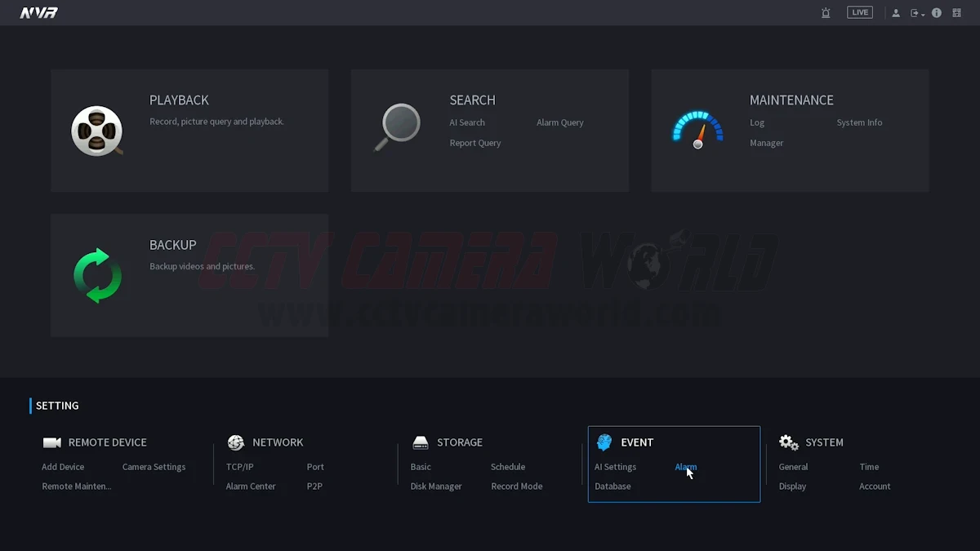
Task: Open AI Search under Search
Action: pos(467,122)
